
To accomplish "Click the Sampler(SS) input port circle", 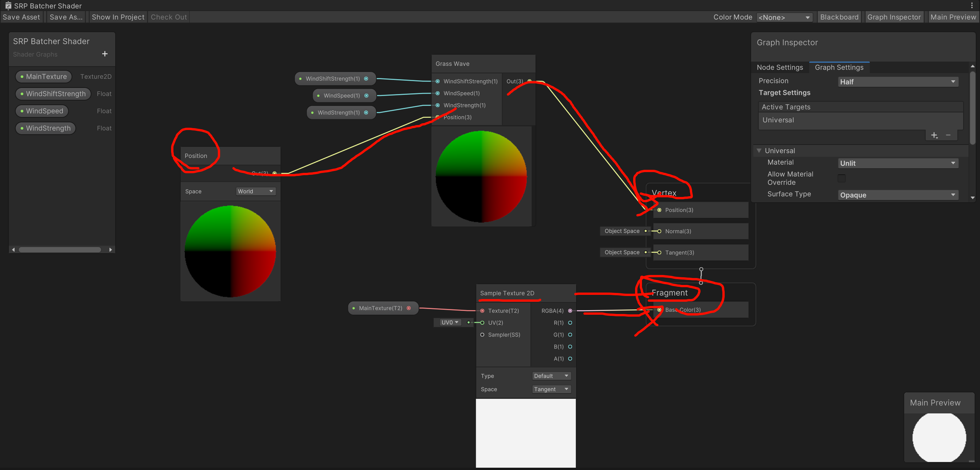I will coord(482,335).
